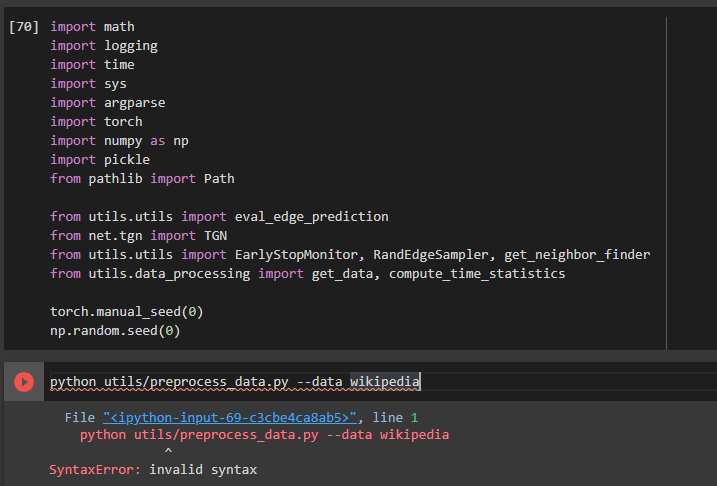Click the 'import argparse' line
717x486 pixels.
tap(108, 103)
